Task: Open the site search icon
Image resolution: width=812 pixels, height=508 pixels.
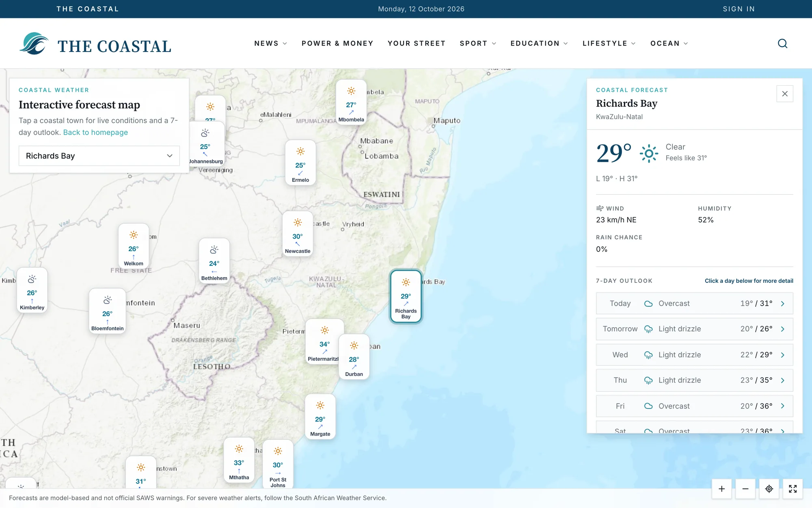Action: (782, 43)
